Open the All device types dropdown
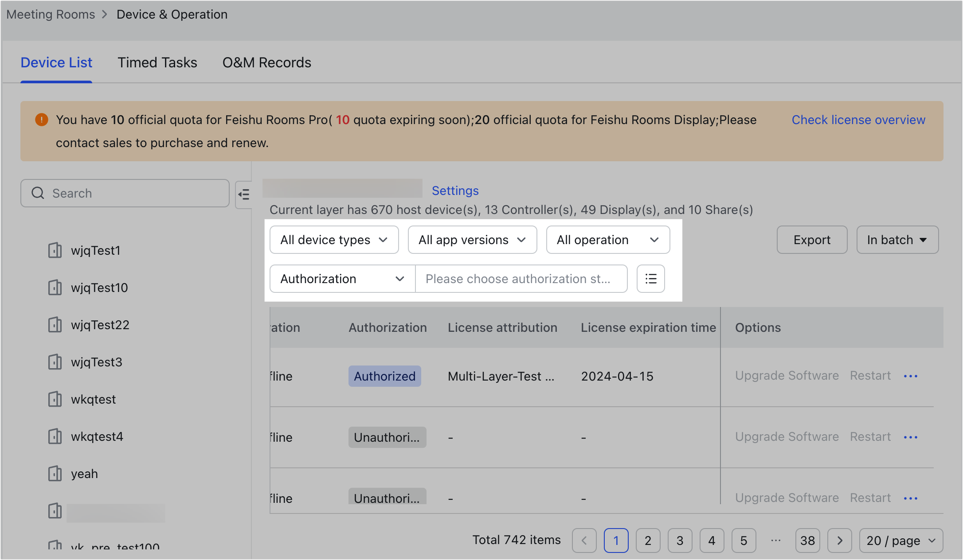 [333, 240]
